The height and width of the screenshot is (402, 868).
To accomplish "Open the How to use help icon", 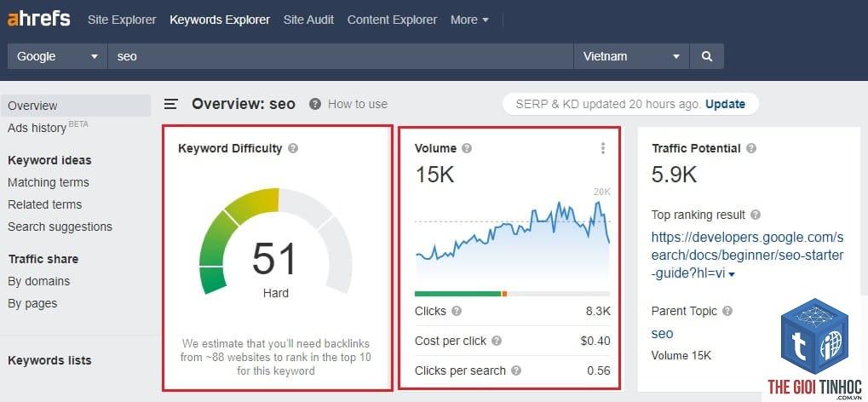I will pos(315,104).
